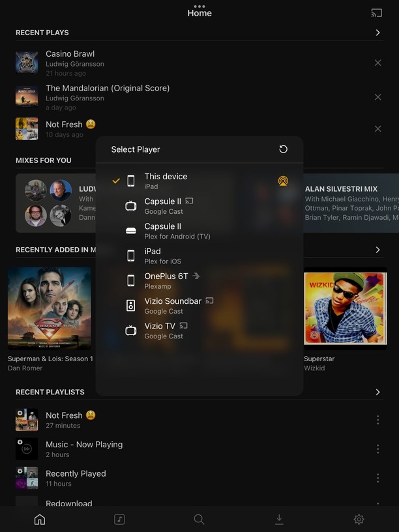Click Superman & Lois: Season 1 title
Viewport: 399px width, 532px height.
(x=50, y=359)
